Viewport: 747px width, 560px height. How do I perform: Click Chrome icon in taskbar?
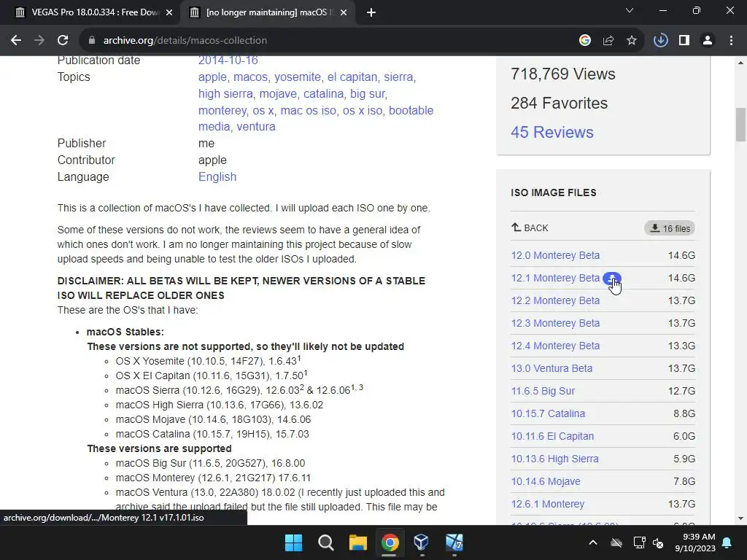click(x=390, y=542)
